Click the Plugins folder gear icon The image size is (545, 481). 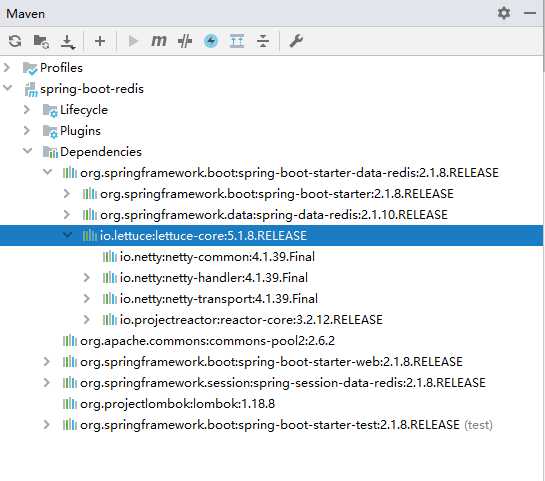[x=50, y=132]
